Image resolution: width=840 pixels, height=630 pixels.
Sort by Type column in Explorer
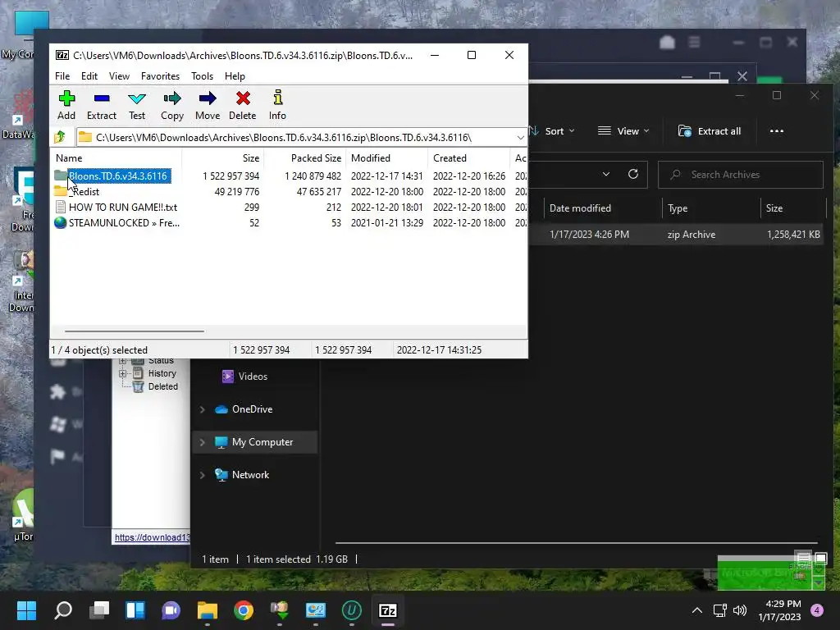[x=678, y=208]
